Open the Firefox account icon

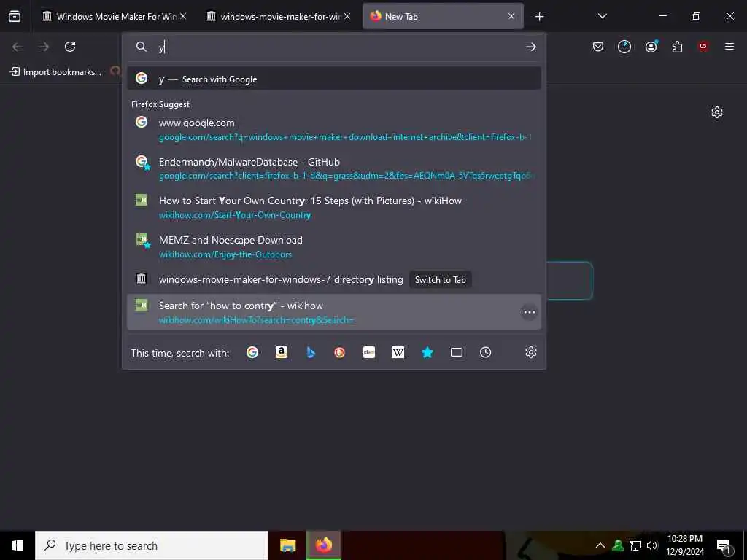point(651,47)
